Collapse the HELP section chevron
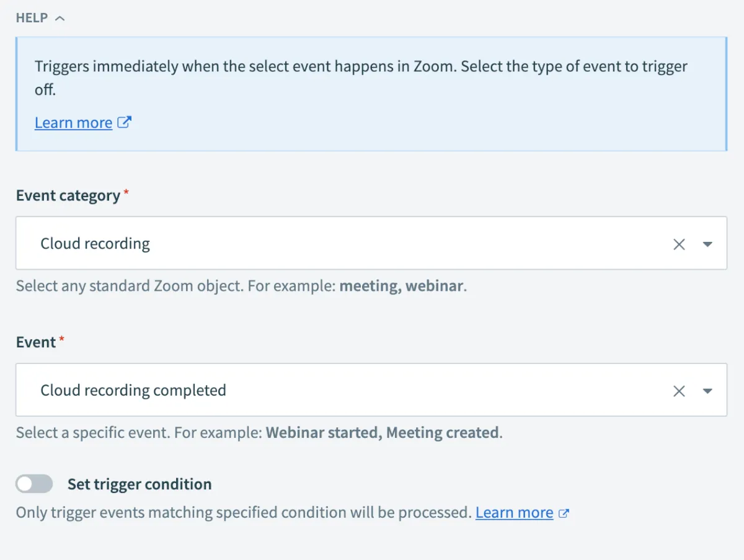 pyautogui.click(x=60, y=19)
